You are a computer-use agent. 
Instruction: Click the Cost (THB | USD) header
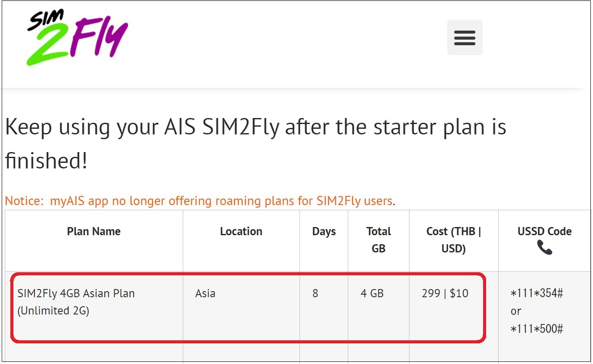[x=453, y=240]
